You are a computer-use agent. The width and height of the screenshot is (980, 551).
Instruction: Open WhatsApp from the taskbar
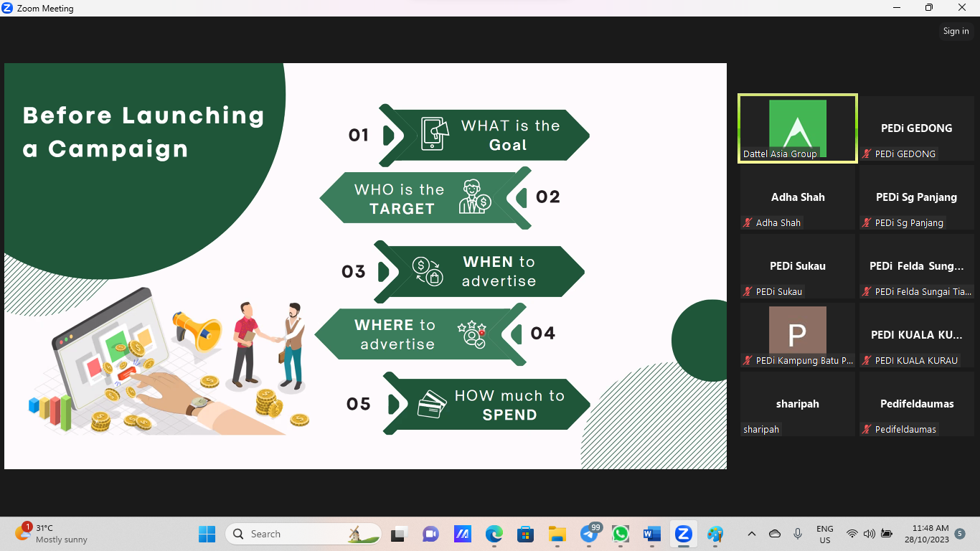click(x=621, y=534)
